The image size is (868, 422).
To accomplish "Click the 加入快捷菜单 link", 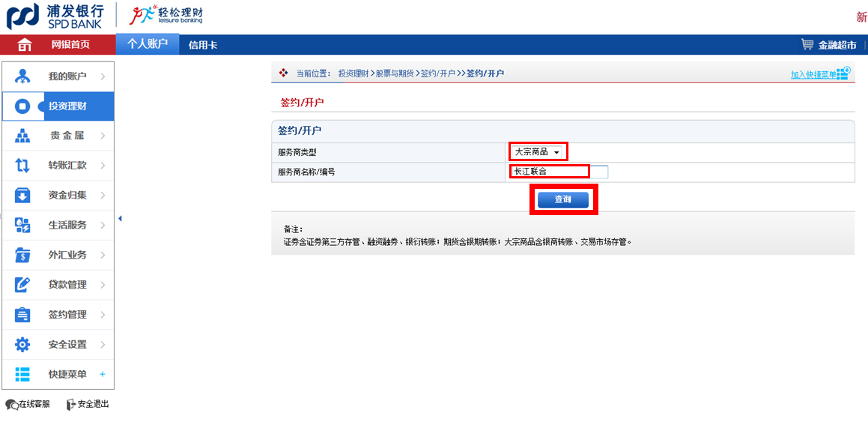I will click(814, 75).
